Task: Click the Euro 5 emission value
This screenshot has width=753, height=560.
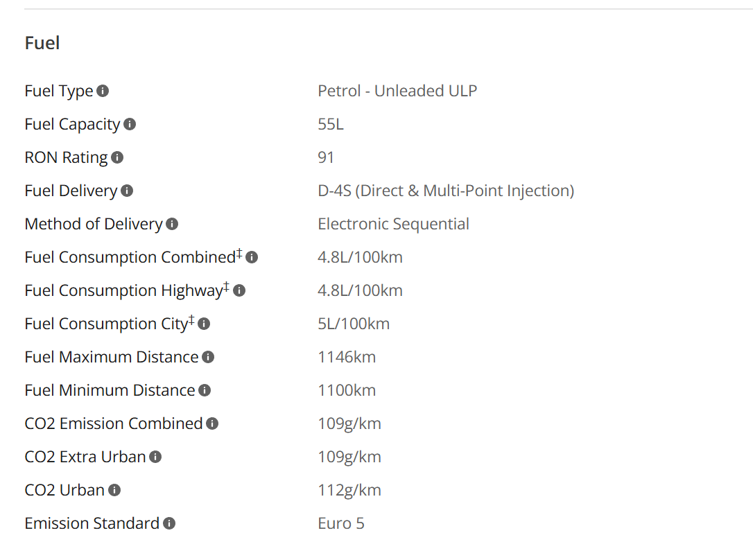Action: pyautogui.click(x=341, y=523)
